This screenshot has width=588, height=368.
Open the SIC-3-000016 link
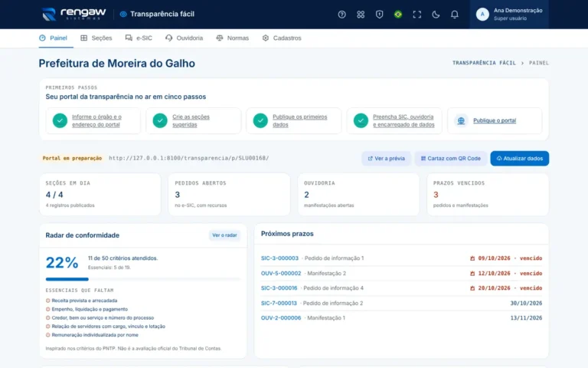click(x=279, y=288)
